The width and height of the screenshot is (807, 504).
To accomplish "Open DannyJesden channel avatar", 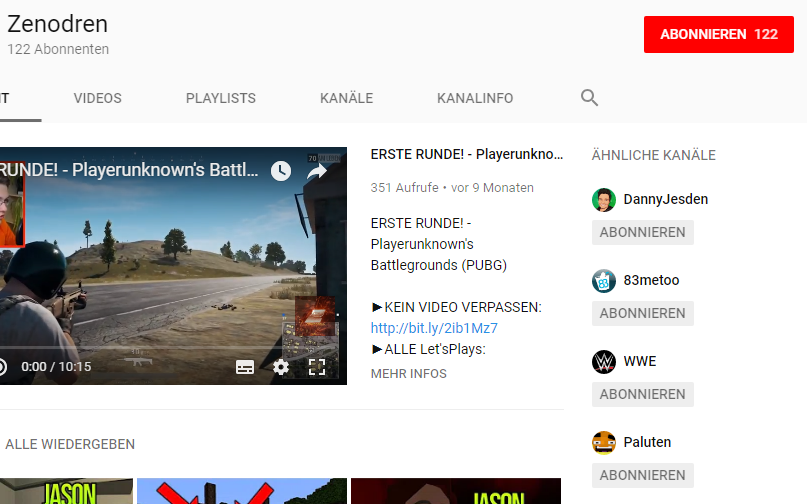I will point(604,199).
